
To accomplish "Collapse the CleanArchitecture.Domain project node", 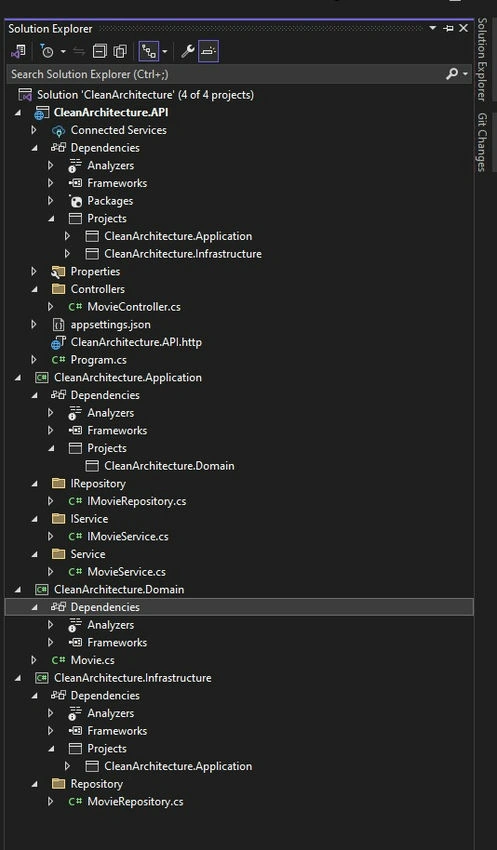I will pyautogui.click(x=18, y=589).
